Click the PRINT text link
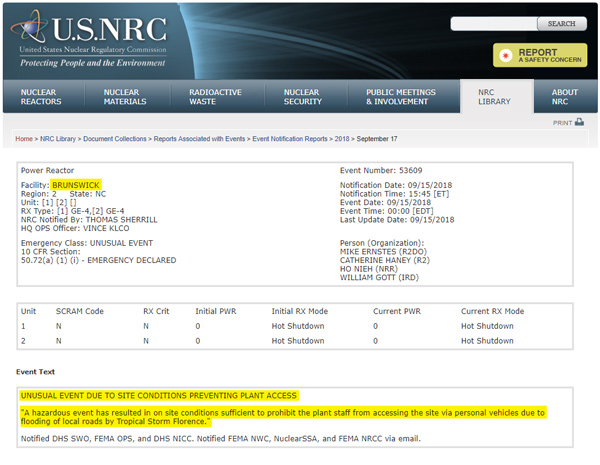600x465 pixels. 562,123
